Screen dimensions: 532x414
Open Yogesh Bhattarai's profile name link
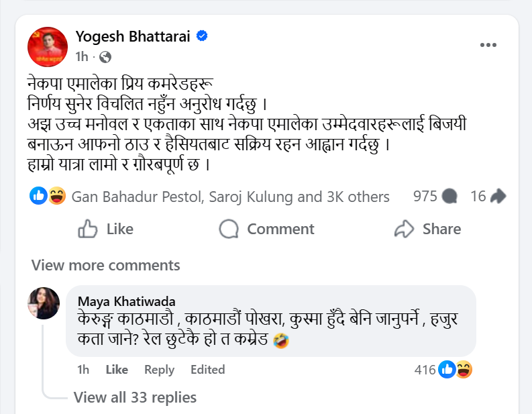tap(133, 38)
